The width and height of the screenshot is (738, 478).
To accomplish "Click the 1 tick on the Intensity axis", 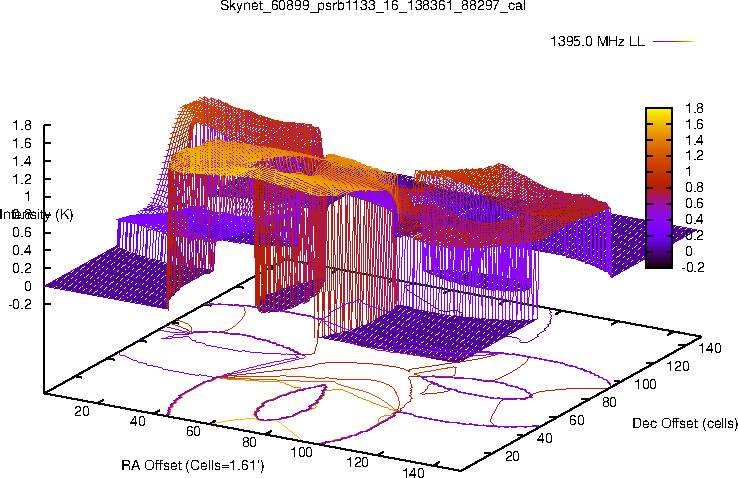I will [28, 197].
